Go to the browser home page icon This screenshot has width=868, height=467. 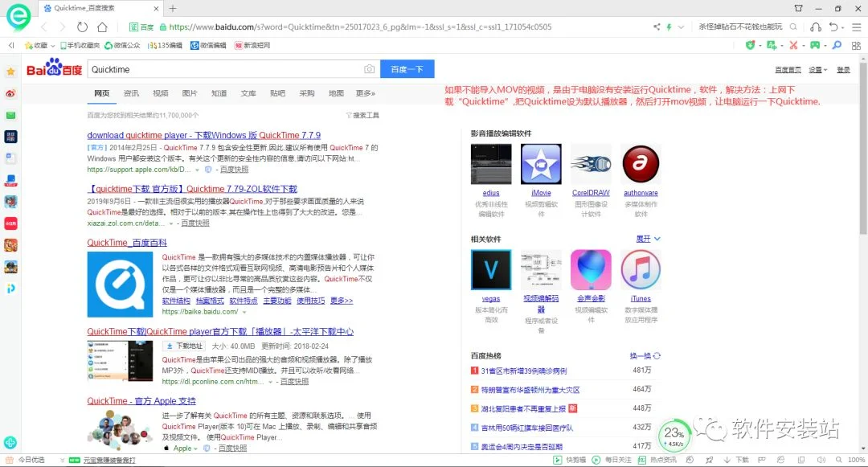tap(102, 27)
